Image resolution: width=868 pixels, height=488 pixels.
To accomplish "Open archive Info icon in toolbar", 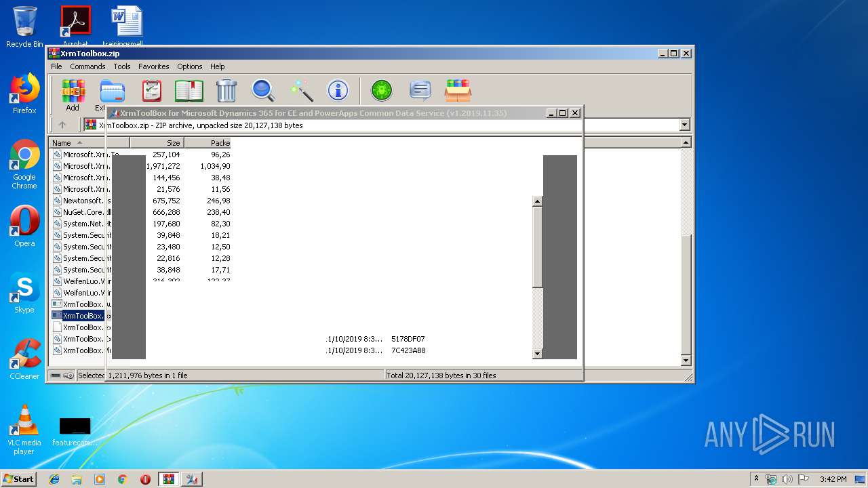I will [338, 91].
